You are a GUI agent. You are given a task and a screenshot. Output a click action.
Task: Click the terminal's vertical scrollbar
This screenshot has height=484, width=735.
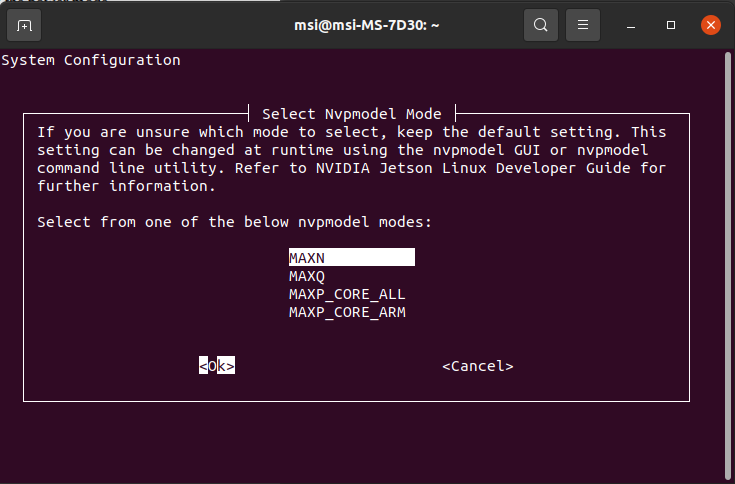(x=728, y=267)
